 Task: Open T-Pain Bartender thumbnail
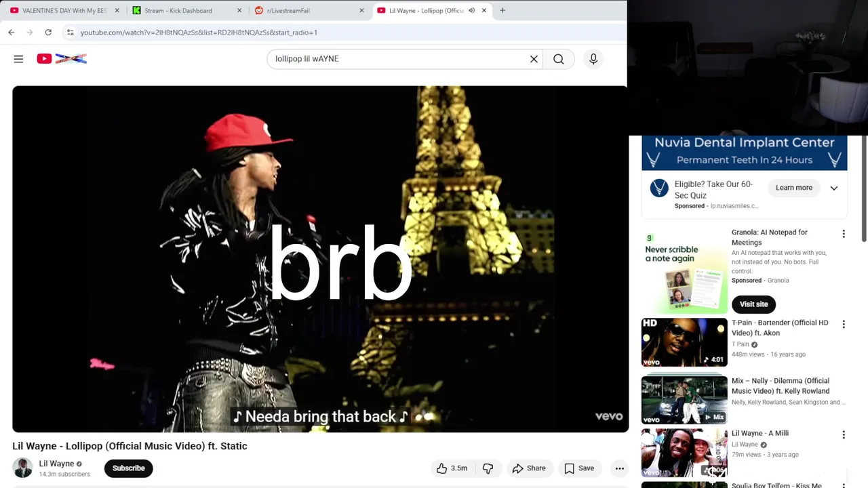pos(684,342)
